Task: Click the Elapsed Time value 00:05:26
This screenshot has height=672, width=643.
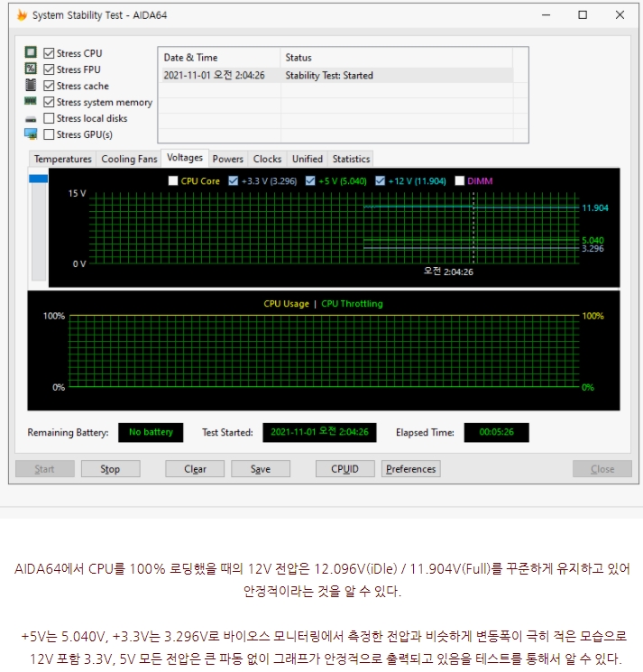Action: pyautogui.click(x=497, y=432)
